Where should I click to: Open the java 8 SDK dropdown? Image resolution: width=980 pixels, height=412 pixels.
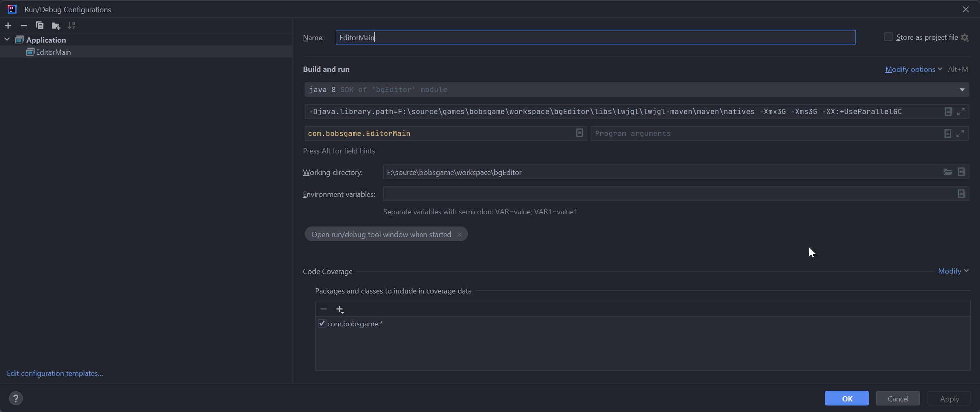pyautogui.click(x=962, y=90)
